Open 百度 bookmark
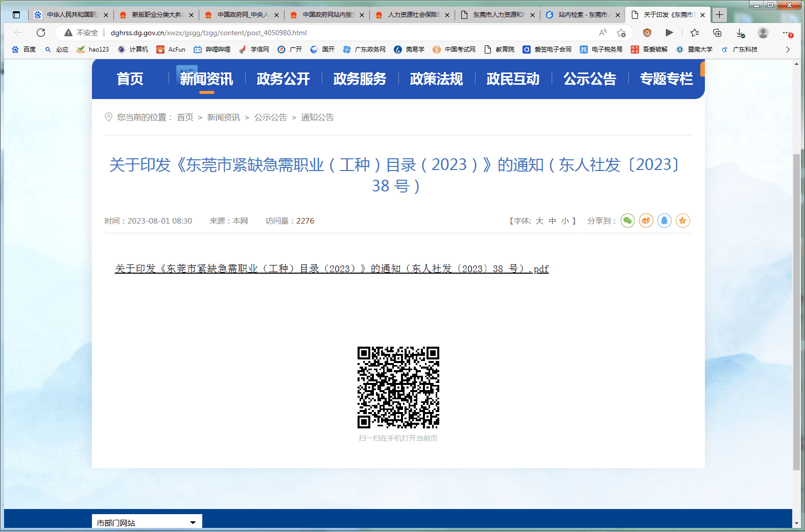 click(x=23, y=50)
